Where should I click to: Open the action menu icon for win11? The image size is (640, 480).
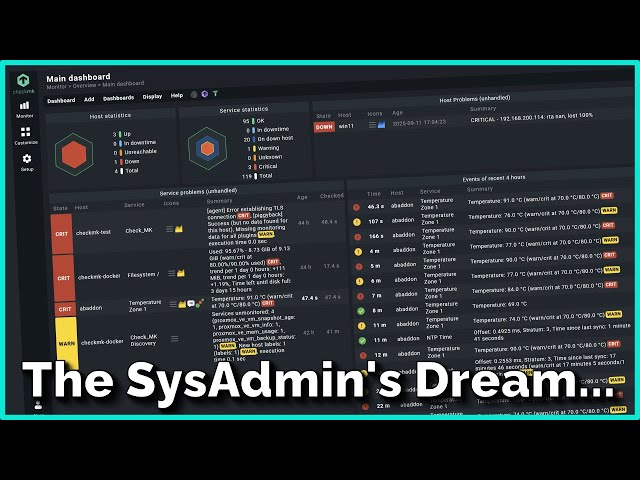(372, 125)
